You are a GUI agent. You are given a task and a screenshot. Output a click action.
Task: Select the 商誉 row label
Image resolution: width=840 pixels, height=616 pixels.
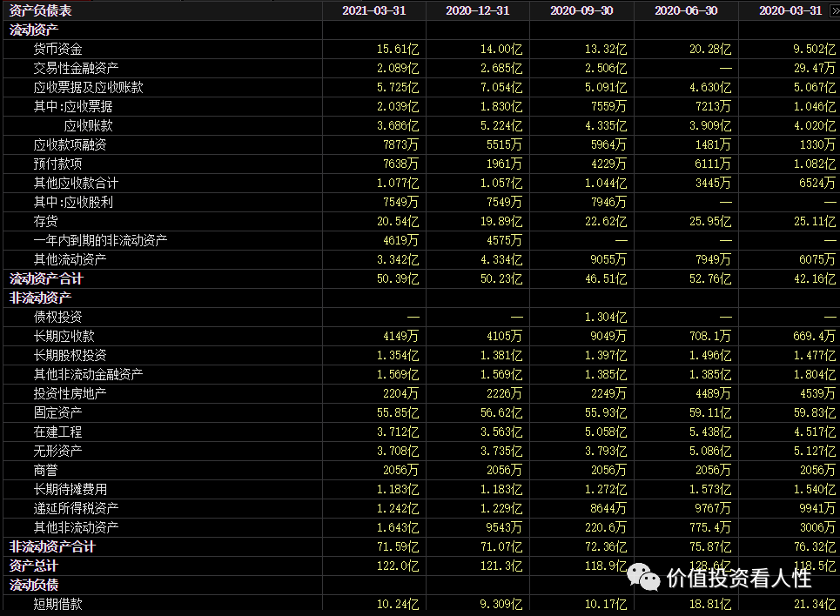[45, 471]
